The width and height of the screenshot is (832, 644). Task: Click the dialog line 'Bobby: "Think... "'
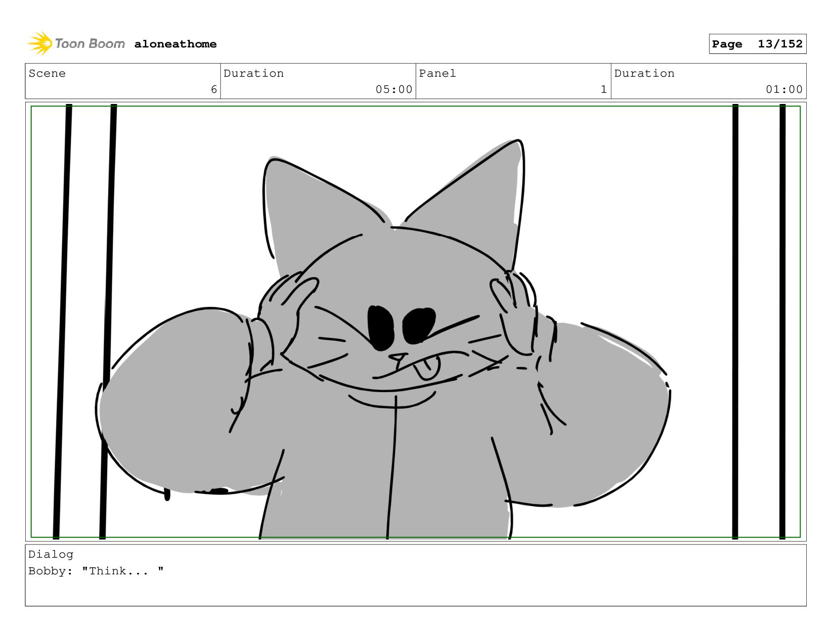96,571
